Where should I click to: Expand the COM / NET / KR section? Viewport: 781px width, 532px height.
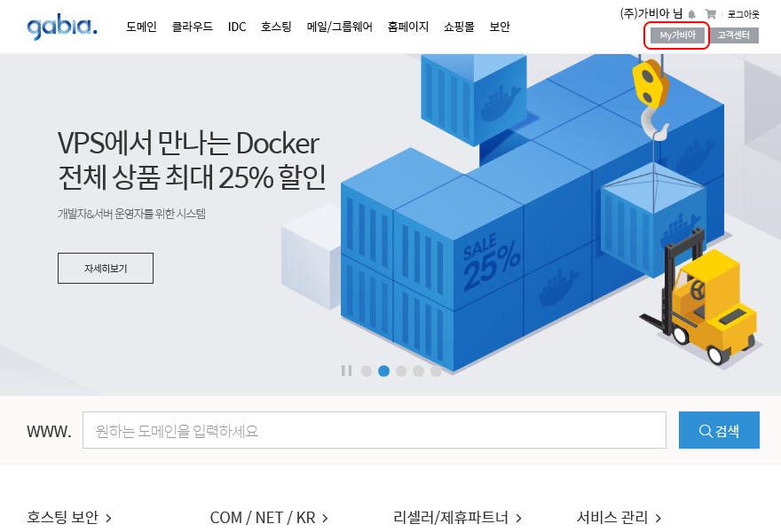(269, 518)
